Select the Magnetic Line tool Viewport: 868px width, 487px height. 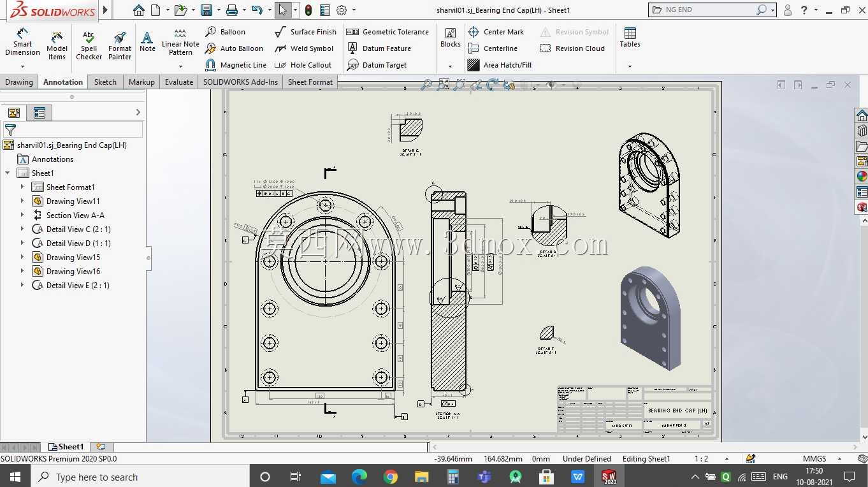pos(236,65)
